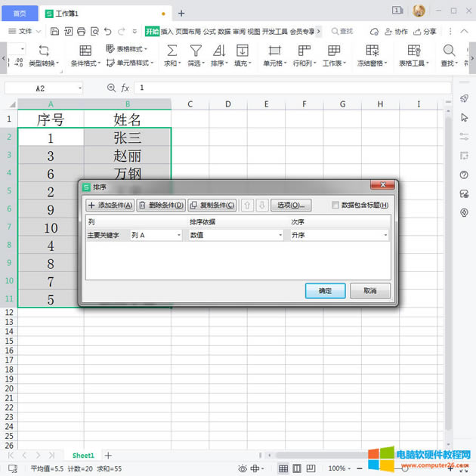Enable 数据包含标题 checkbox
476x476 pixels.
[336, 205]
